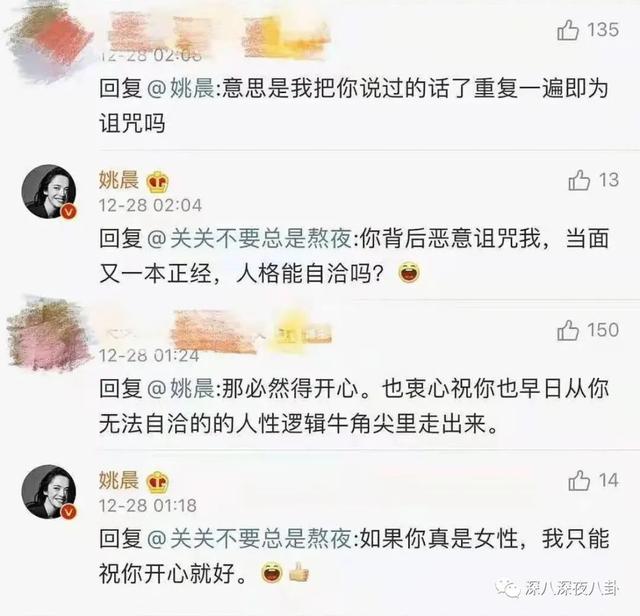
Task: Open @姚晨 mention in the 诅咒吗 reply
Action: click(x=180, y=89)
